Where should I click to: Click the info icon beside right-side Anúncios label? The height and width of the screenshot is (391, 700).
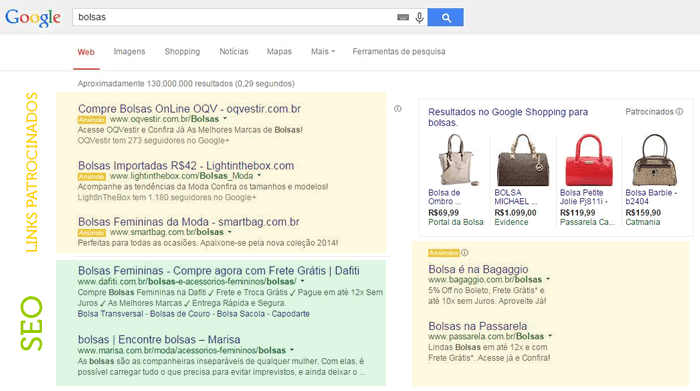[465, 253]
